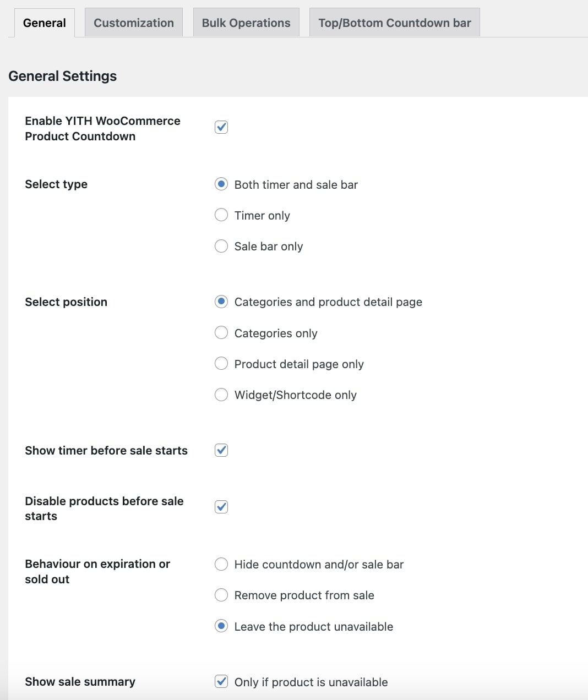Select 'Both timer and sale bar' option
This screenshot has width=588, height=700.
click(221, 184)
